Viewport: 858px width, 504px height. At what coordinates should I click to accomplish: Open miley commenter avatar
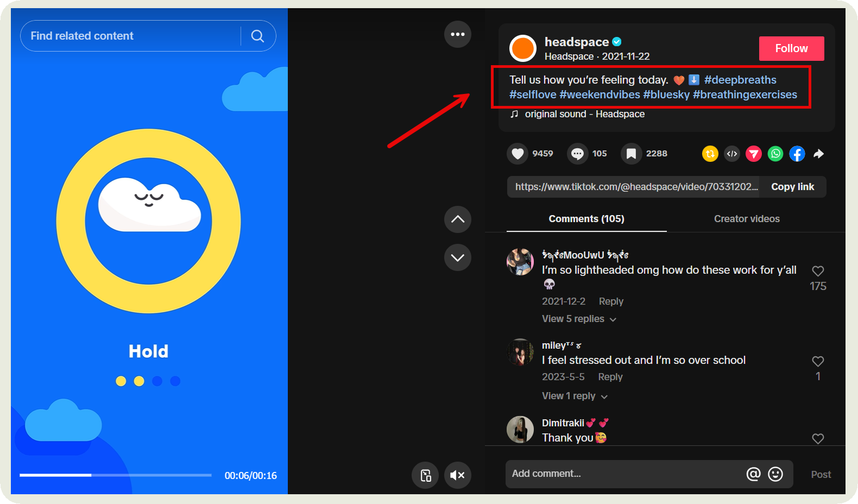pyautogui.click(x=520, y=352)
